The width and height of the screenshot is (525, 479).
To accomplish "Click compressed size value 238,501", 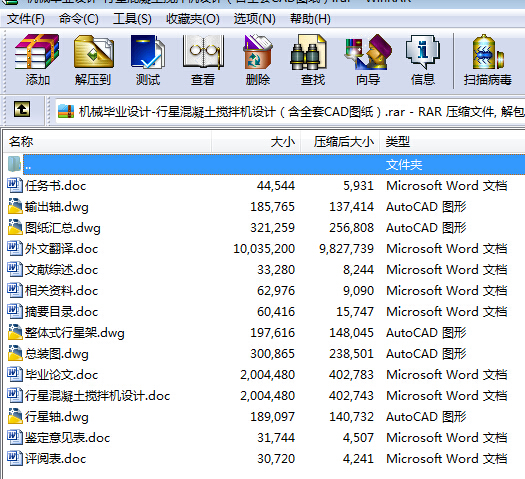I will (351, 354).
